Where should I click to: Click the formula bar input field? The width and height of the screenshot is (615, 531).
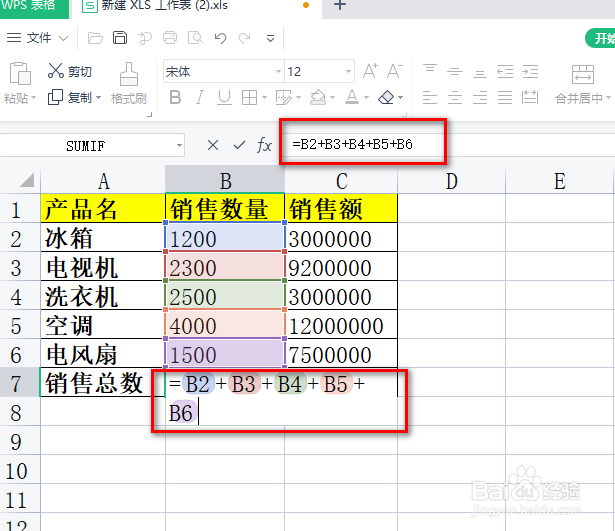click(x=447, y=144)
